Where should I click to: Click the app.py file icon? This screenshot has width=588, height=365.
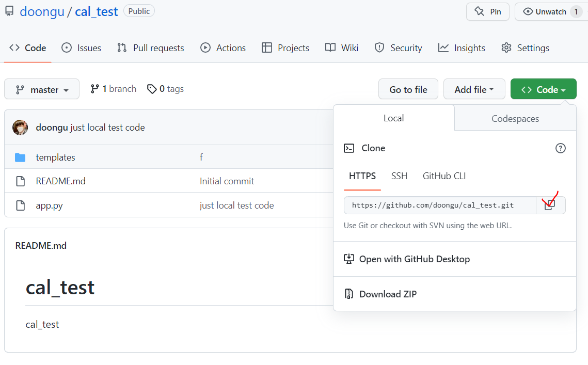[20, 205]
